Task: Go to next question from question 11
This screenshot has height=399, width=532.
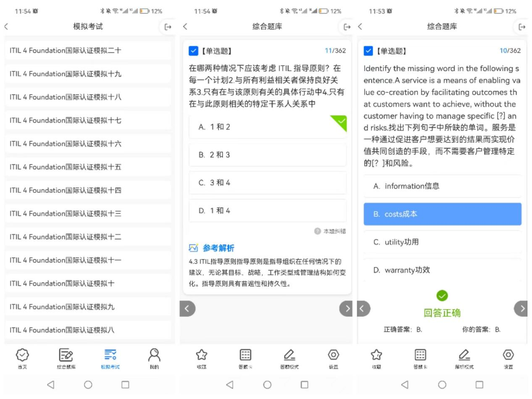Action: (x=346, y=309)
